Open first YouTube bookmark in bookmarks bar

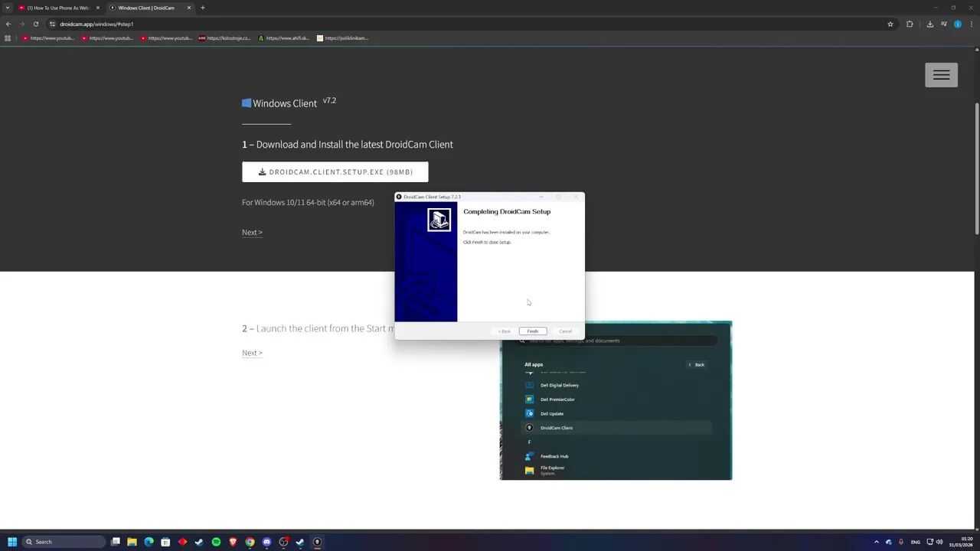(48, 38)
